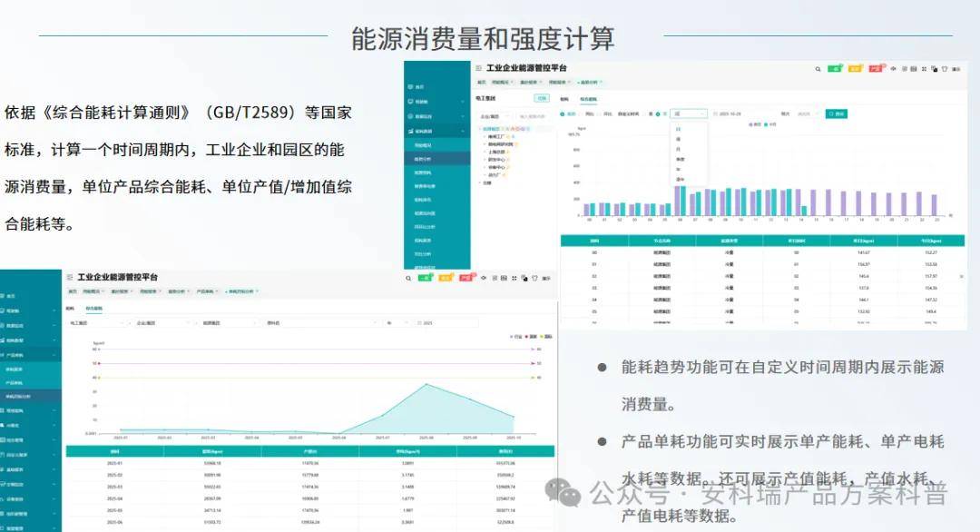Click the 切换 button beside 电工集团
Screen dimensions: 980x532
pyautogui.click(x=542, y=98)
